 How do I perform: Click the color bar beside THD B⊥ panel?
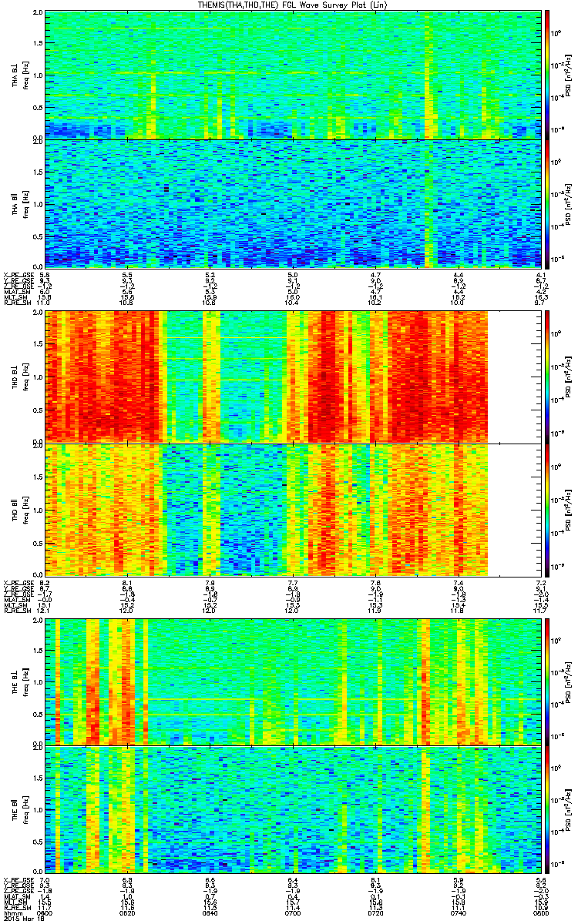point(547,377)
